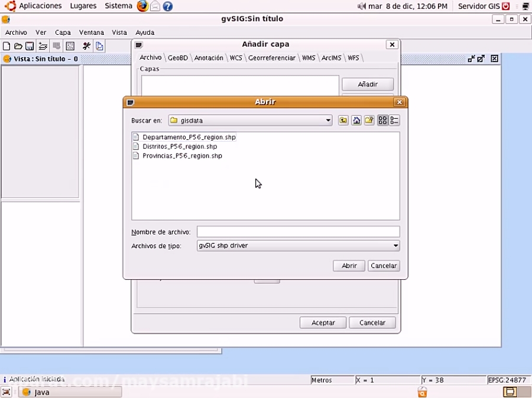The height and width of the screenshot is (398, 532).
Task: Expand the Archivos de tipo dropdown
Action: (395, 246)
